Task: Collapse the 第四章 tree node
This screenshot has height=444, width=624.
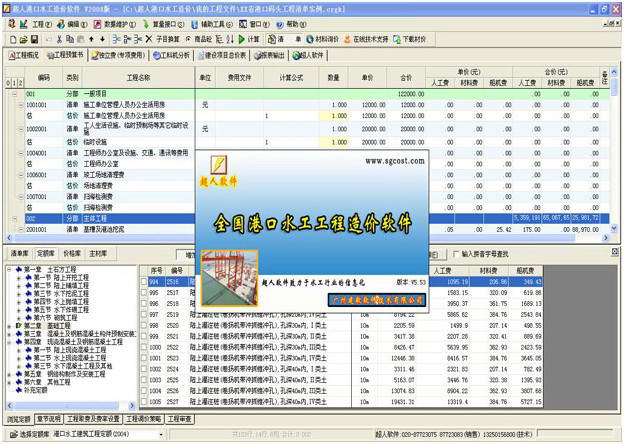Action: point(9,342)
